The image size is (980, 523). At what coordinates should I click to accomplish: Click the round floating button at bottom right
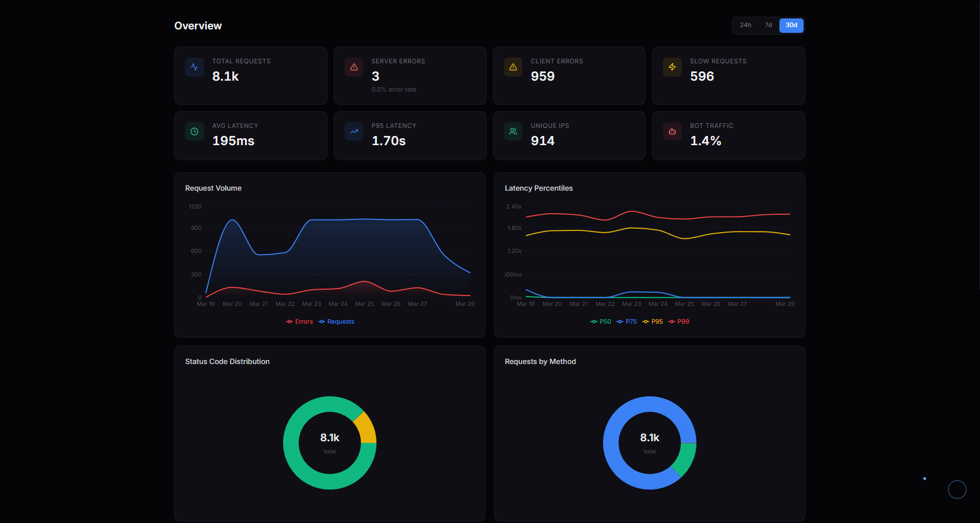click(957, 490)
